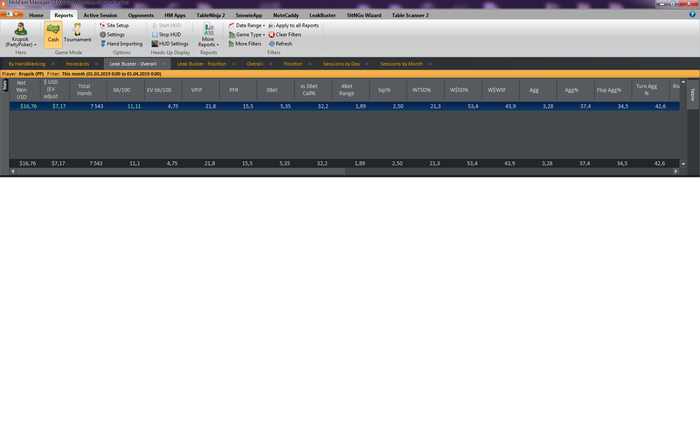Refresh the report data
700x438 pixels.
[x=280, y=44]
